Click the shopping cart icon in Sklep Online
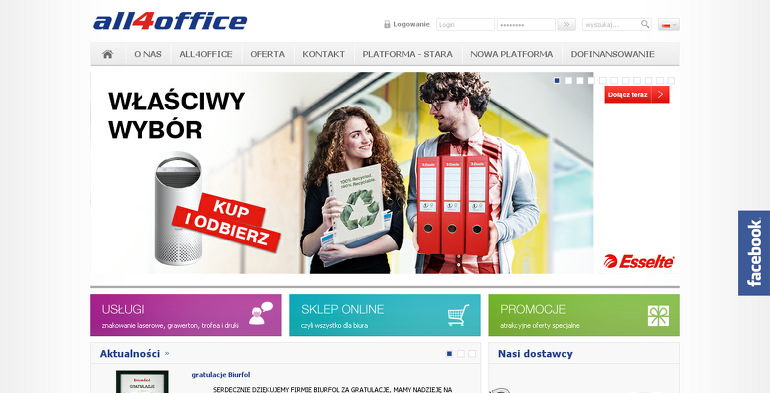The height and width of the screenshot is (393, 770). click(x=458, y=315)
